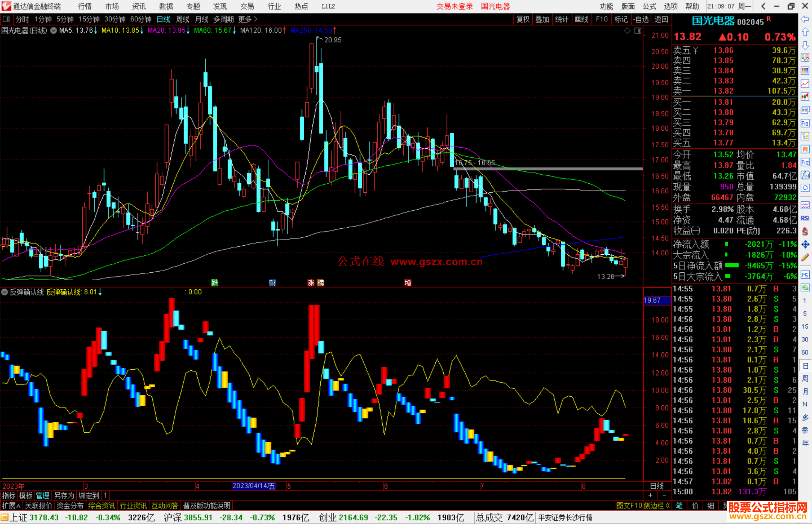
Task: Click the green refresh icon
Action: coord(805,288)
